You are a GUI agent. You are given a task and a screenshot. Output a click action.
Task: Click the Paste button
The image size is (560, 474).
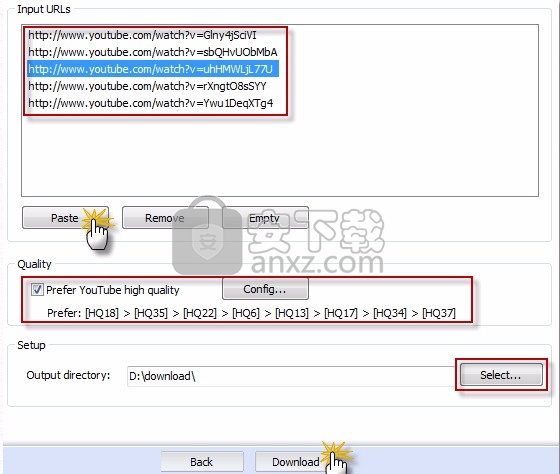[x=65, y=218]
